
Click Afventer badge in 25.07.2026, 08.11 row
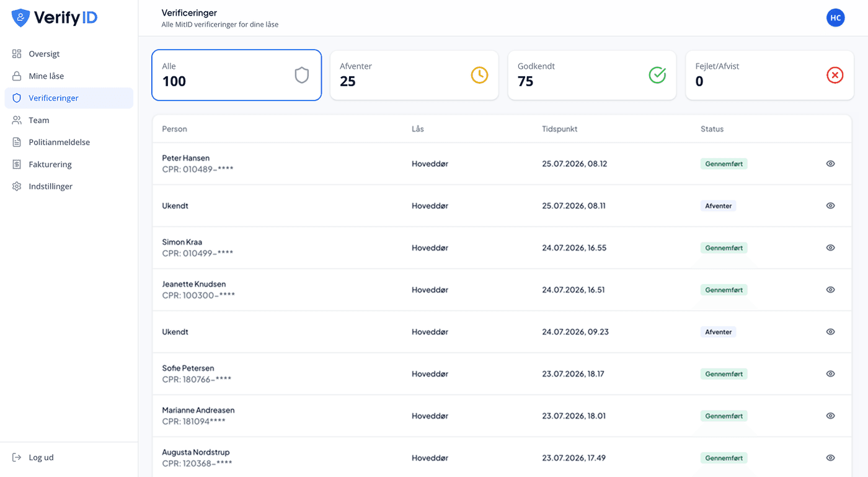[718, 206]
